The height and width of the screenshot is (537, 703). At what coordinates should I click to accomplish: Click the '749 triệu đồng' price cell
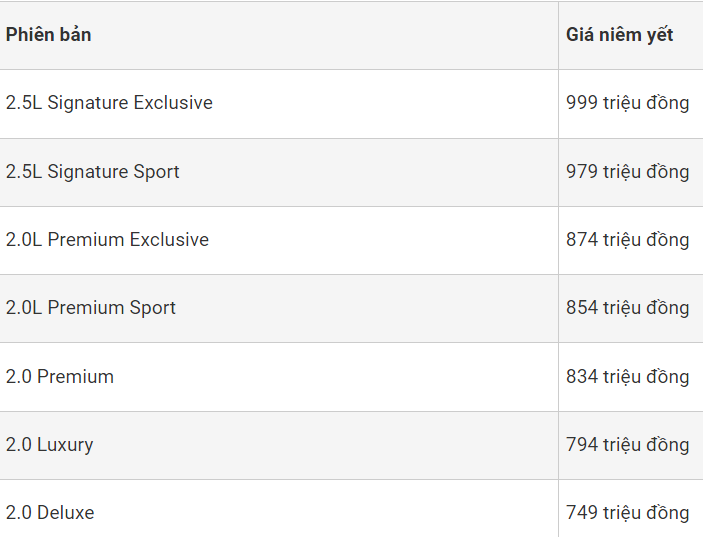[627, 513]
